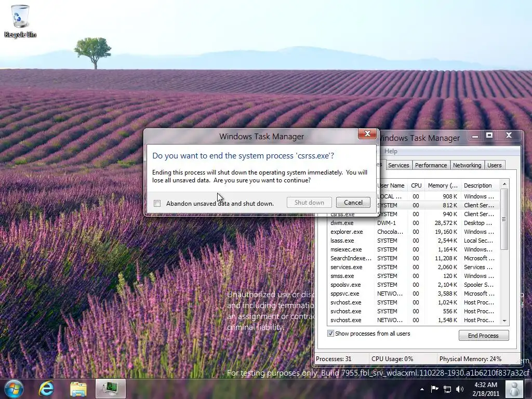Screen dimensions: 532x399
Task: Select the svchost.exe row using 556 K
Action: (413, 311)
